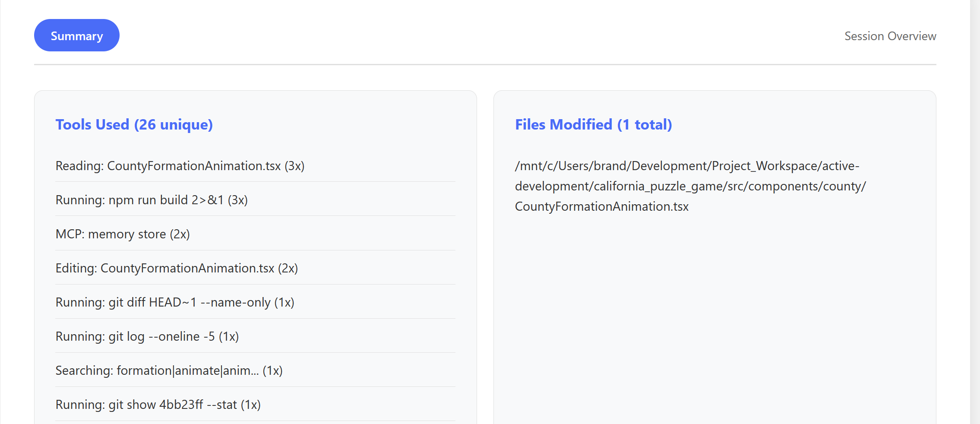The image size is (980, 424).
Task: Click the blue Summary button
Action: click(x=77, y=35)
